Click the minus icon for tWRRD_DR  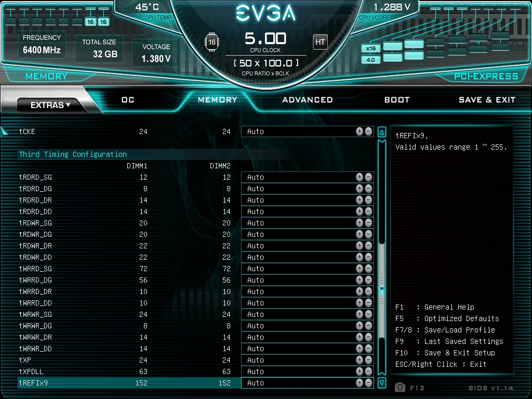pos(368,291)
